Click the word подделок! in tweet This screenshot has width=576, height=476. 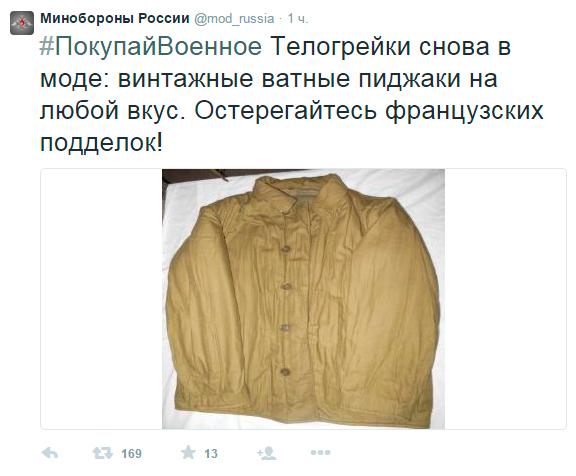pyautogui.click(x=101, y=143)
